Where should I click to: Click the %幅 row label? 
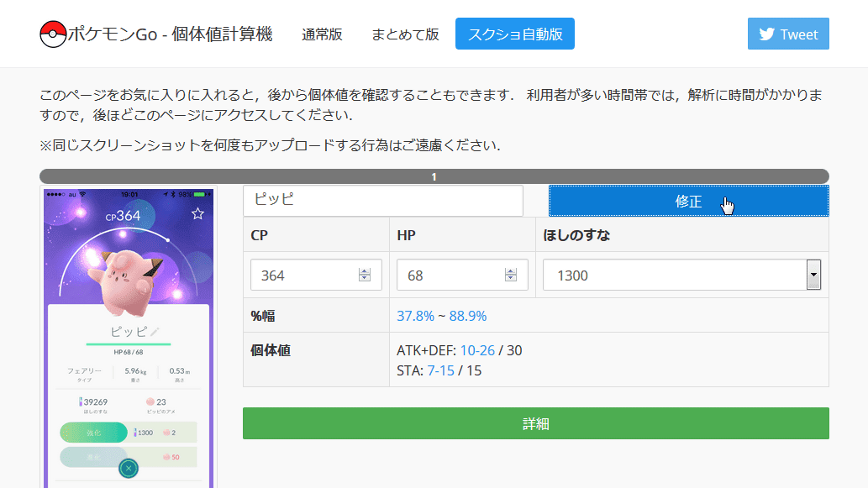point(263,316)
